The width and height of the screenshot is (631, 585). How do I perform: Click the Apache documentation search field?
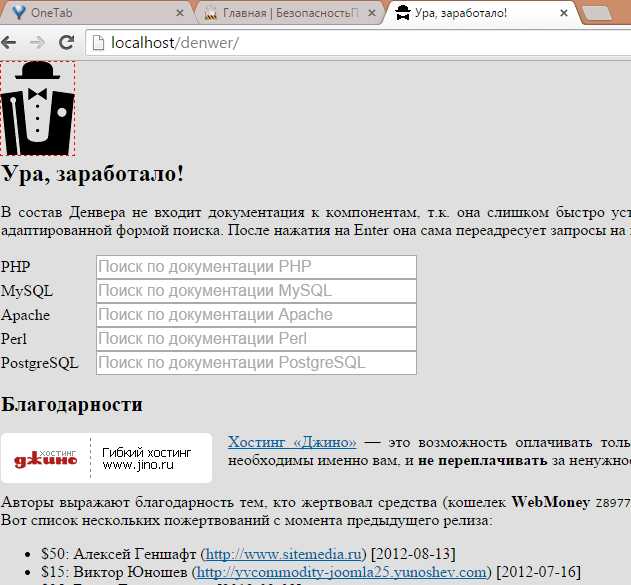point(256,315)
